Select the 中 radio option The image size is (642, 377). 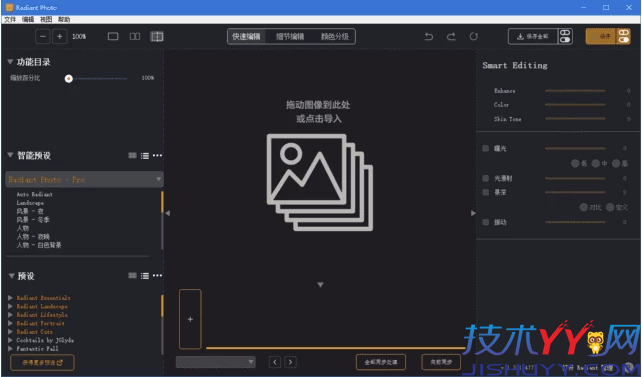pos(596,163)
